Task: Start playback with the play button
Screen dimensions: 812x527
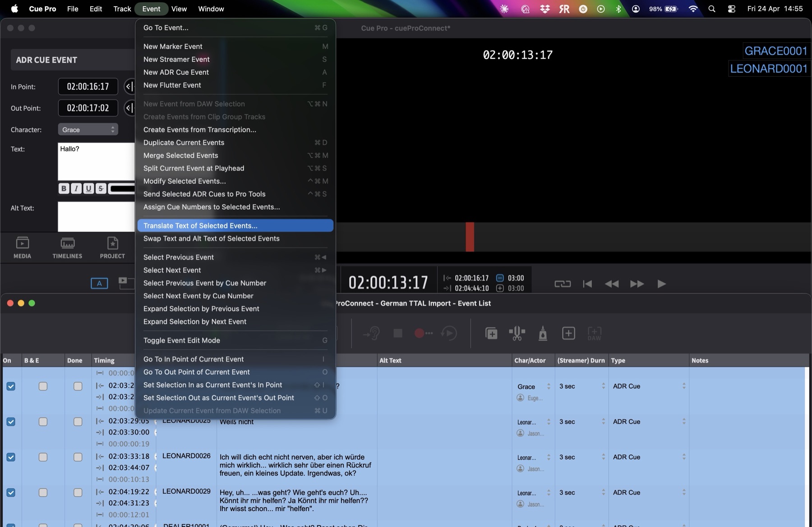Action: (661, 284)
